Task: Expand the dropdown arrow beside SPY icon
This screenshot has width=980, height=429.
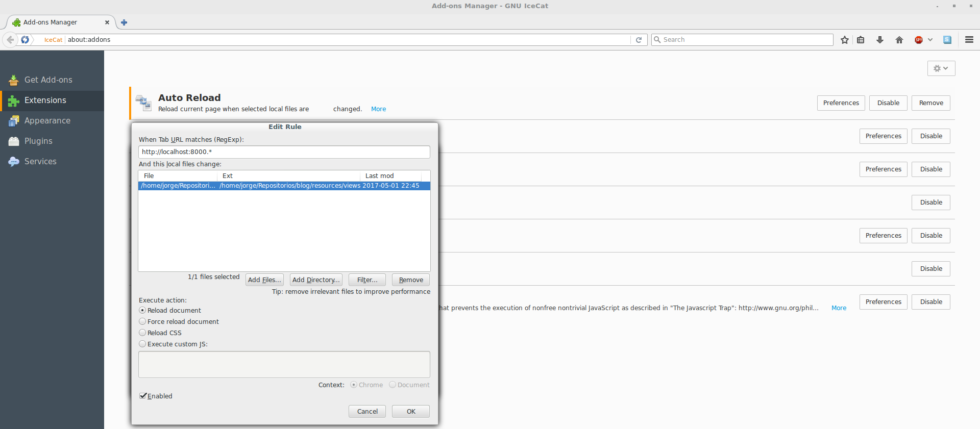Action: (x=930, y=40)
